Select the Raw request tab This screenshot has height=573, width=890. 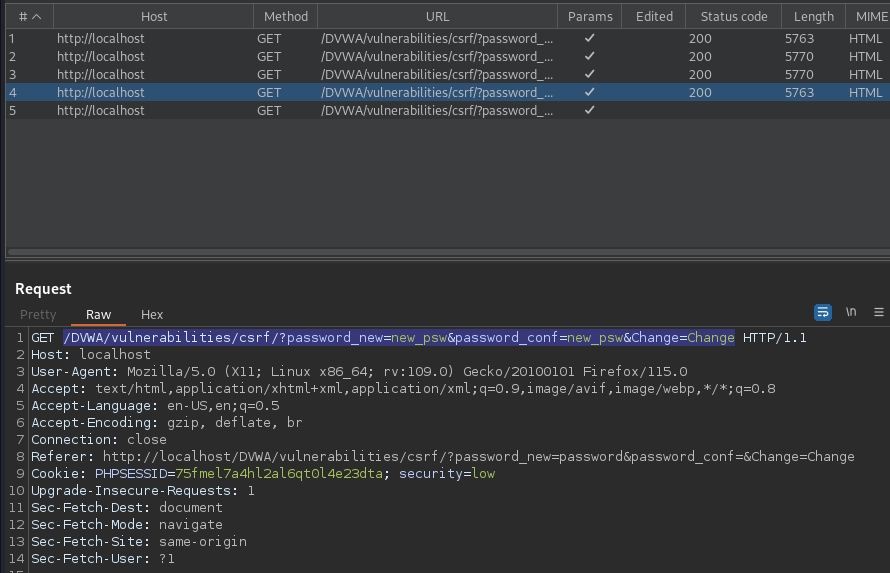[98, 314]
